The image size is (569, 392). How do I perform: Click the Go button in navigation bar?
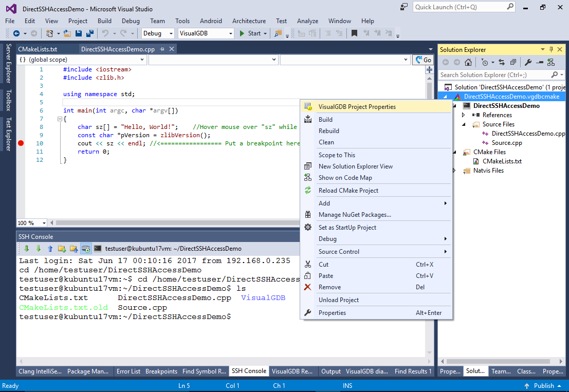click(x=423, y=60)
